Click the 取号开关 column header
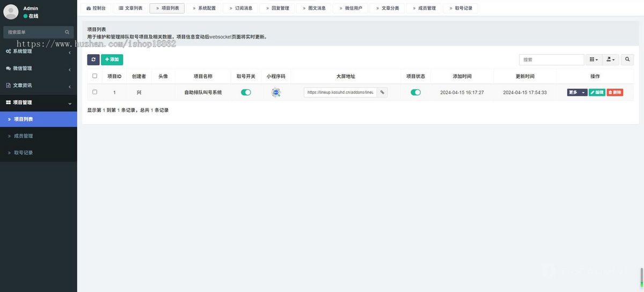 (x=246, y=76)
